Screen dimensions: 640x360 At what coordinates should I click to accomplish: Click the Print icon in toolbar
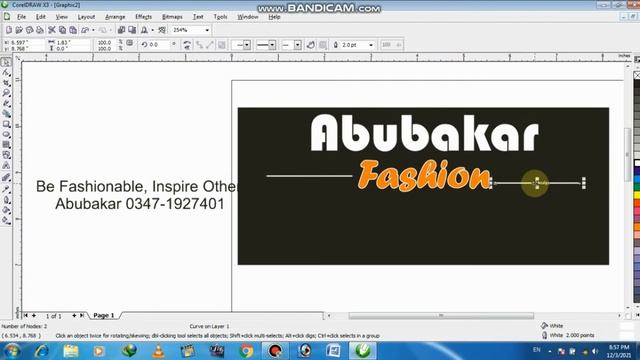tap(40, 30)
